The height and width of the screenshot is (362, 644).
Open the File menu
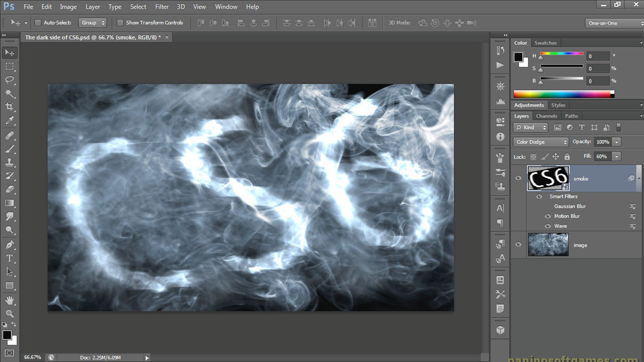coord(28,7)
